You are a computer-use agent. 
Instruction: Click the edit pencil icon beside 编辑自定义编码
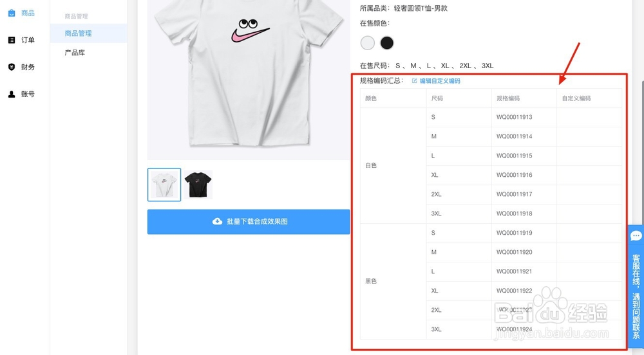(414, 81)
